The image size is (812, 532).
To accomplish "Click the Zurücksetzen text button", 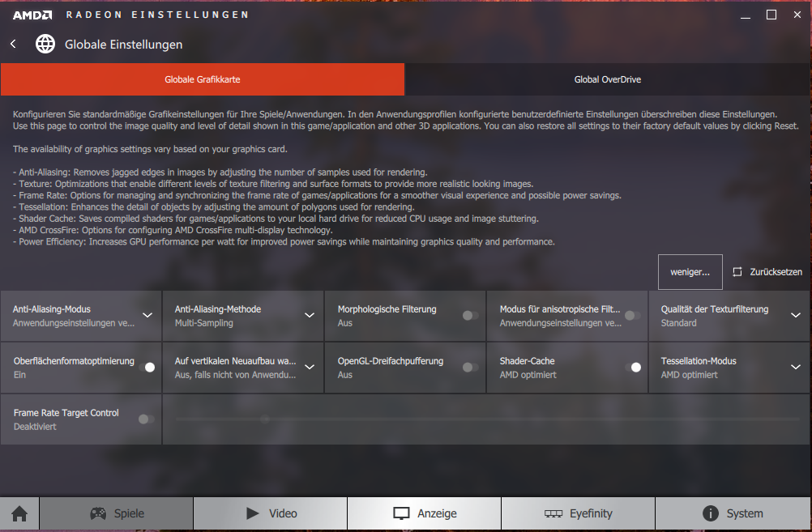I will click(x=776, y=272).
